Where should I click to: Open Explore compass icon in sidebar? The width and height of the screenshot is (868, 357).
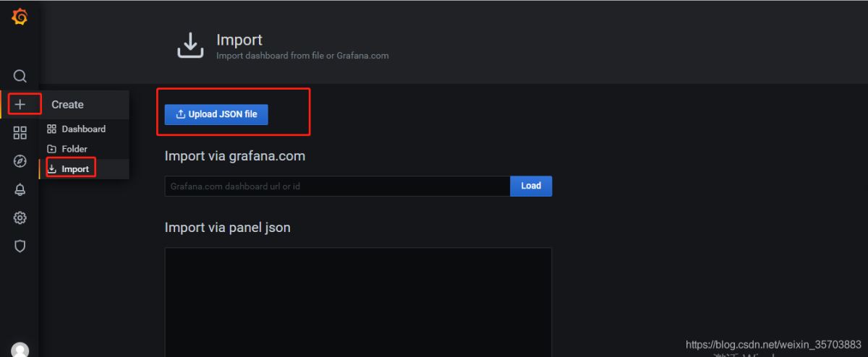(x=20, y=161)
